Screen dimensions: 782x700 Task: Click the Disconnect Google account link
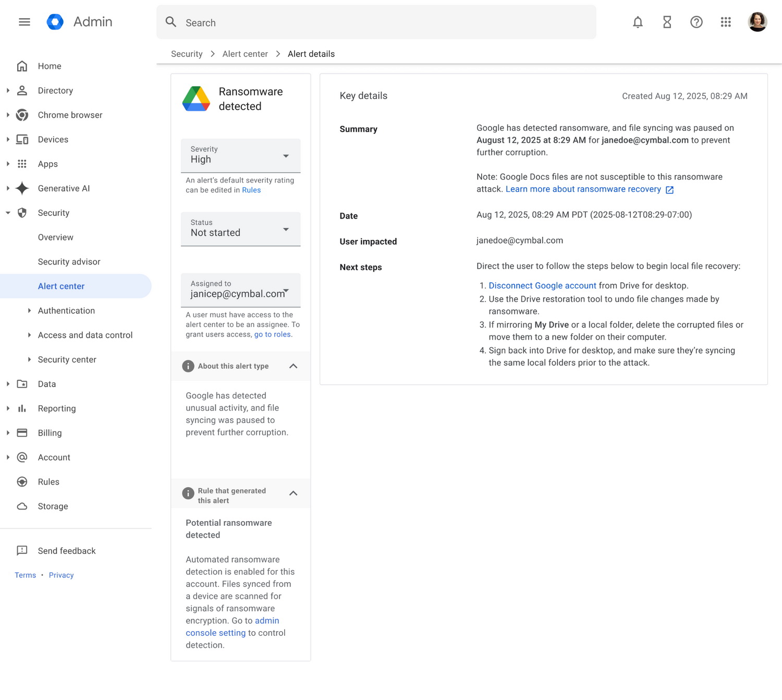542,285
